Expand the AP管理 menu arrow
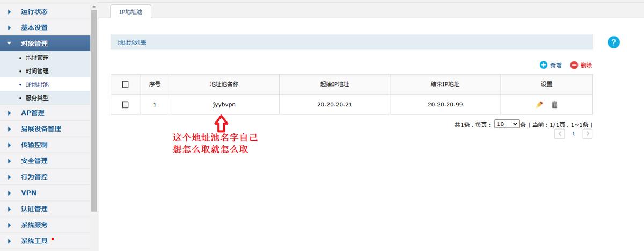The image size is (644, 251). click(x=9, y=113)
